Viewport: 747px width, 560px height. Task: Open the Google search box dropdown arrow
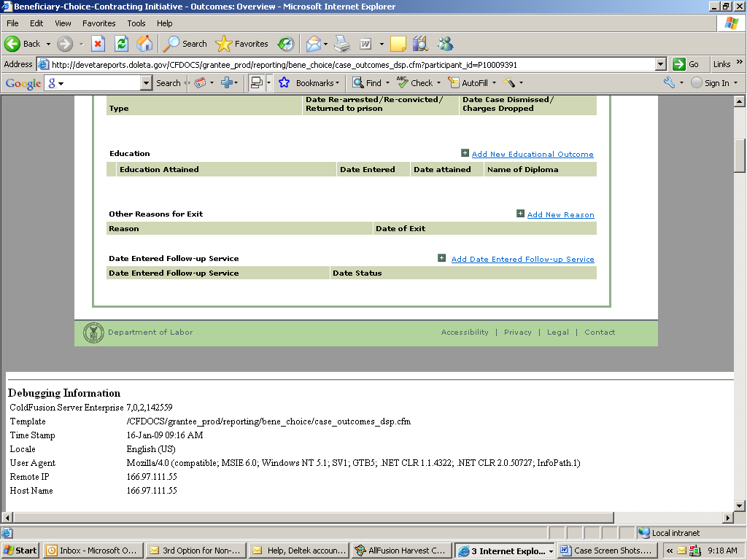coord(146,83)
